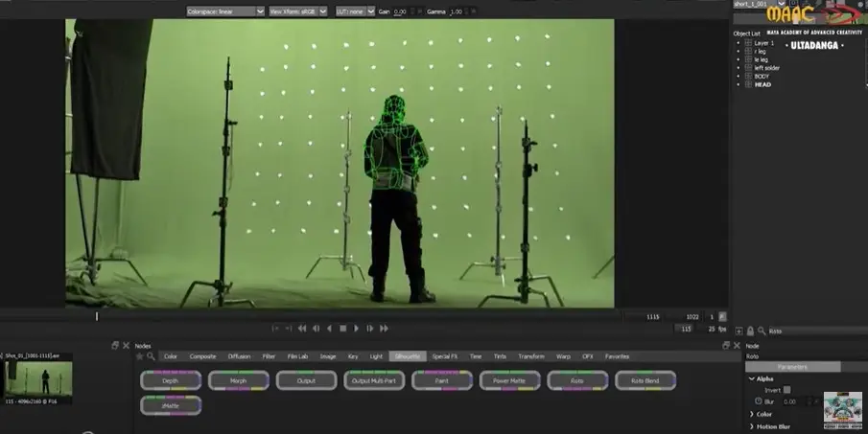Toggle visibility dot for BODY

click(738, 77)
